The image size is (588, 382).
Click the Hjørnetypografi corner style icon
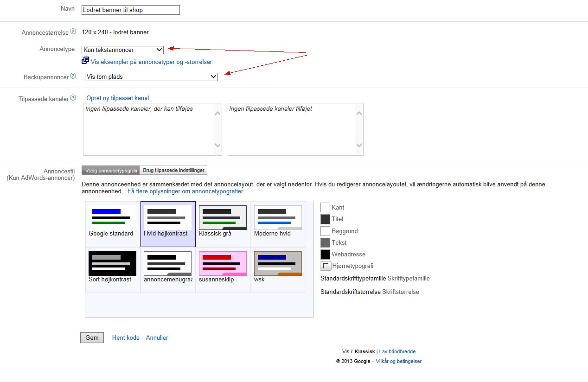pos(326,266)
